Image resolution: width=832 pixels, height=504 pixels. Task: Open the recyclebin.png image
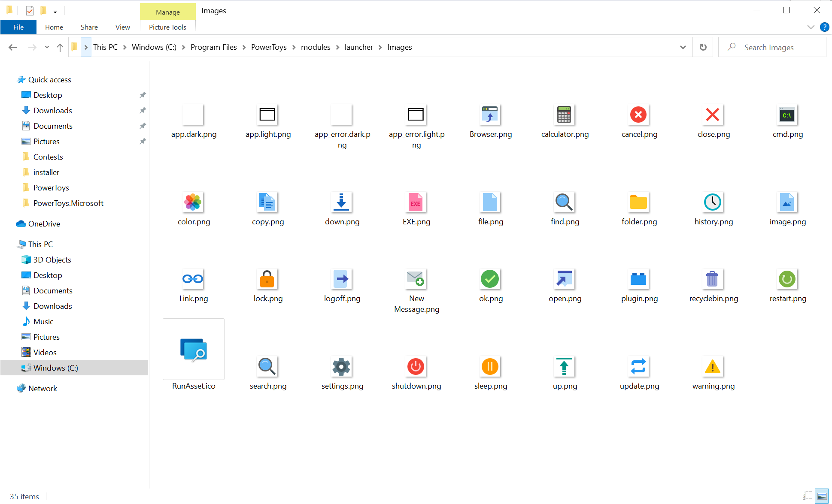tap(713, 279)
